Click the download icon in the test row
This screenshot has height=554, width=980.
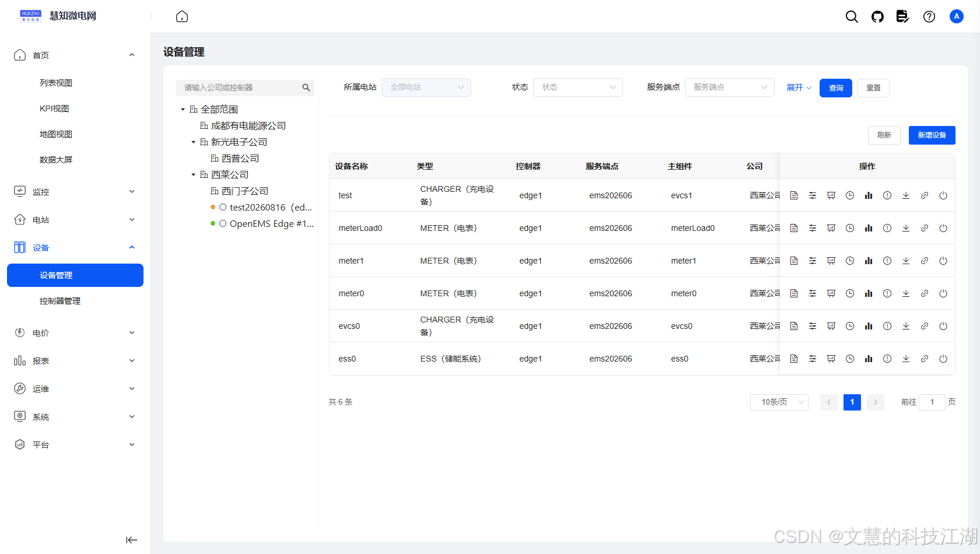point(906,195)
